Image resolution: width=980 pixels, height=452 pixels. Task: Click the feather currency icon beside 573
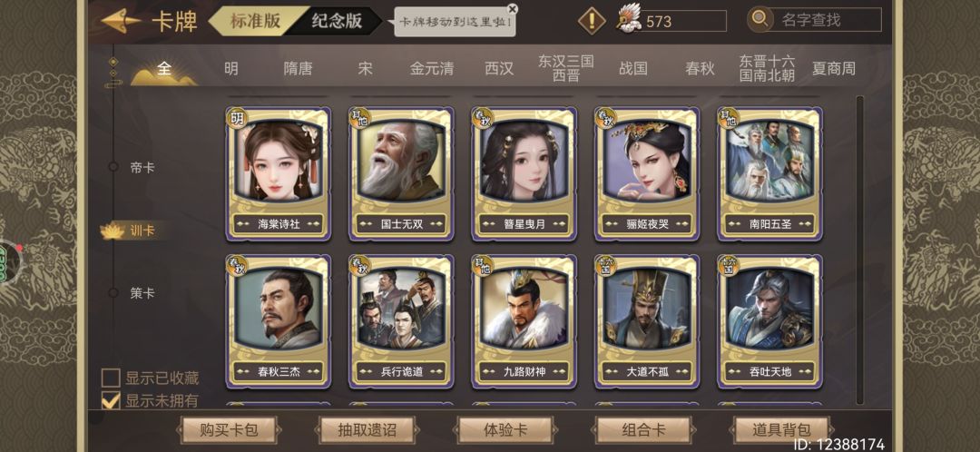click(x=630, y=19)
